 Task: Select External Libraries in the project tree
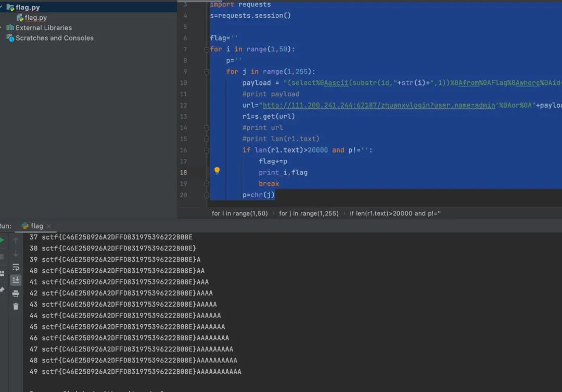(44, 28)
